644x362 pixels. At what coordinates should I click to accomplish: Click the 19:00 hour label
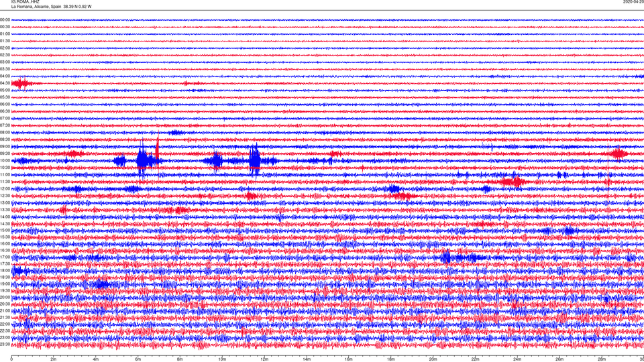coord(5,284)
